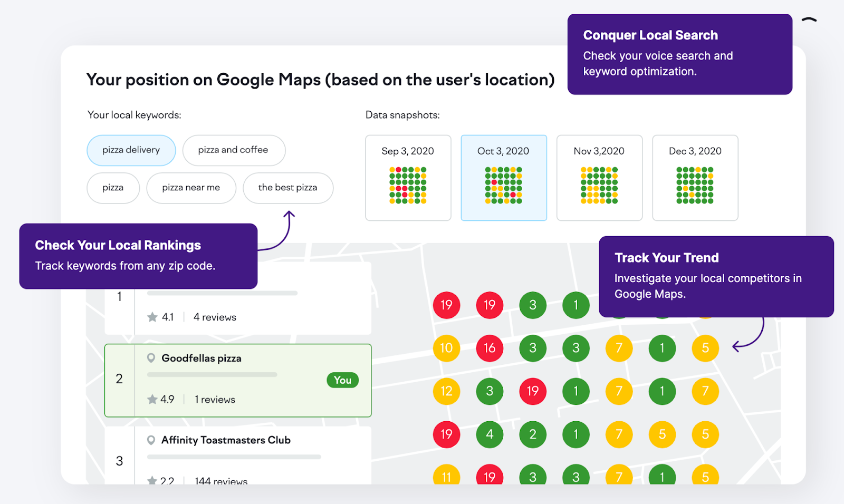Click the red map marker numbered 16
844x504 pixels.
[x=490, y=348]
